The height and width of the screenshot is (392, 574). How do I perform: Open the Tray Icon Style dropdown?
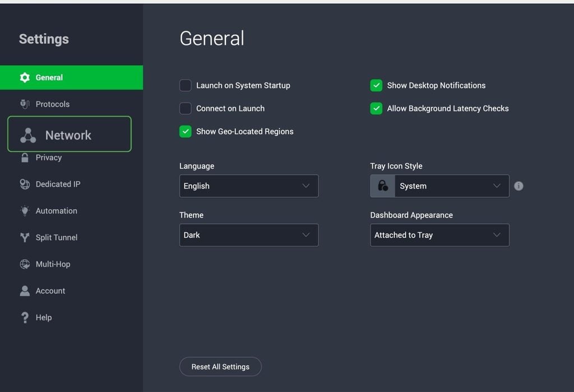(x=439, y=186)
